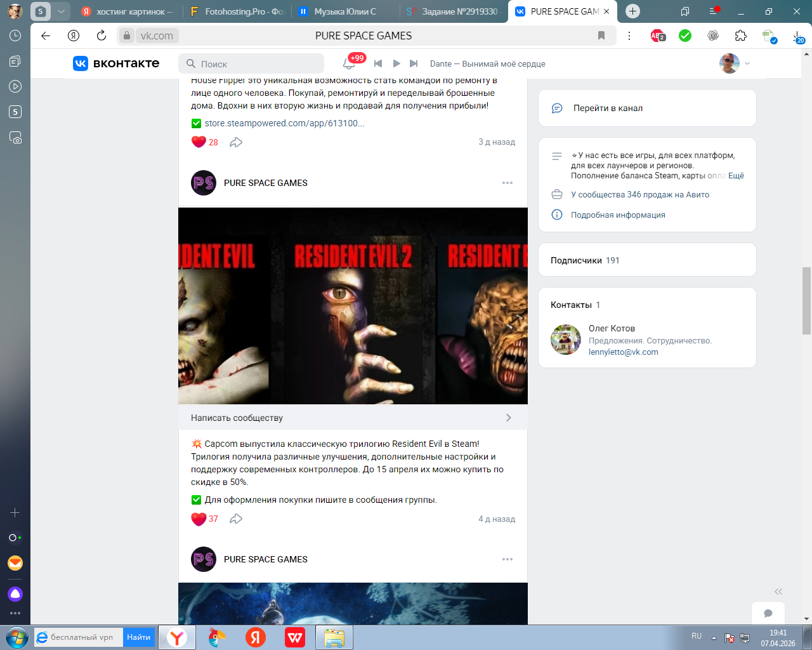This screenshot has height=650, width=812.
Task: Open the page options three-dot menu in address bar
Action: (x=629, y=36)
